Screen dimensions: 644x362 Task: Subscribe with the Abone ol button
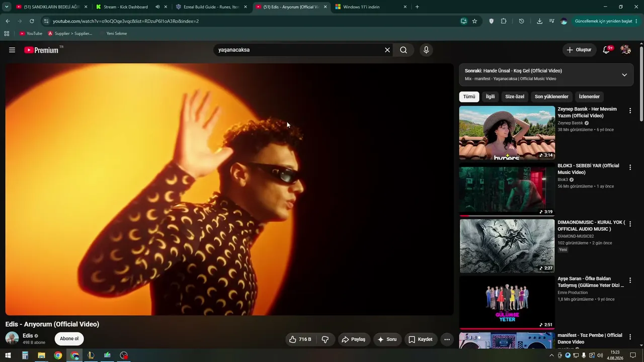[69, 338]
